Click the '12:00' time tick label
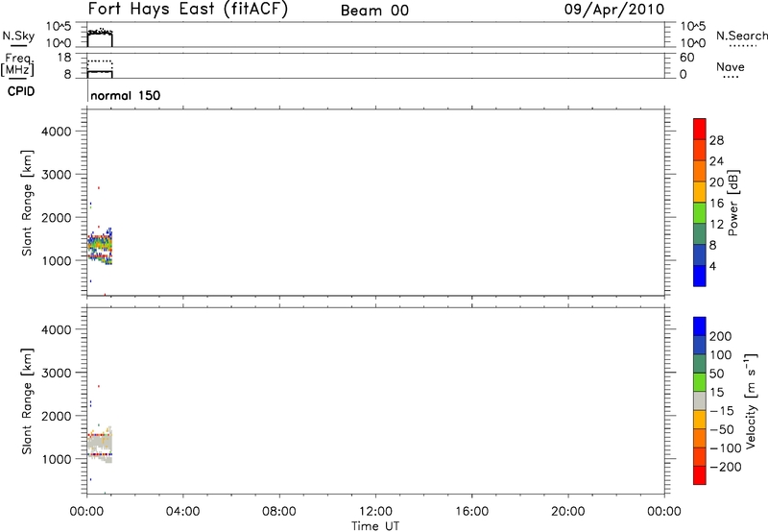The width and height of the screenshot is (768, 532). 375,512
